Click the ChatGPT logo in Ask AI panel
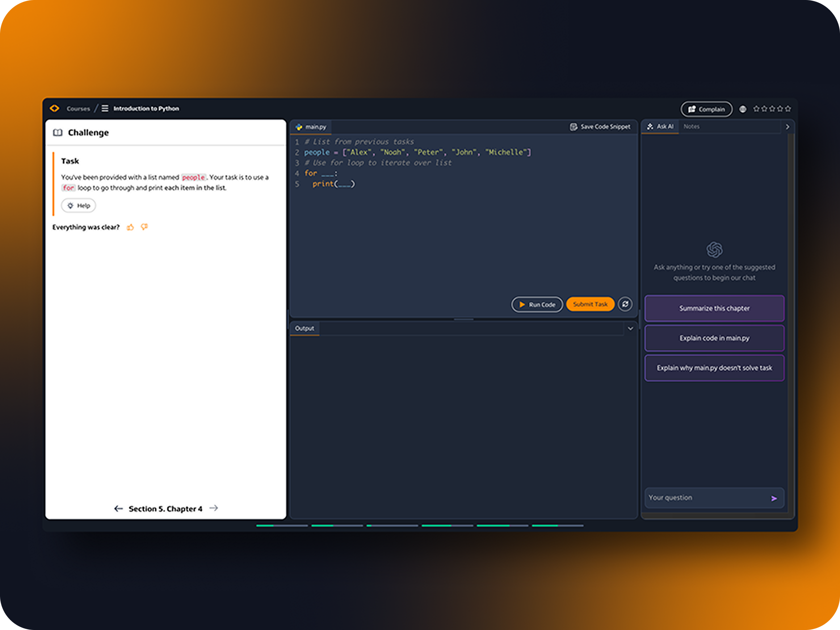The image size is (840, 630). (x=714, y=250)
